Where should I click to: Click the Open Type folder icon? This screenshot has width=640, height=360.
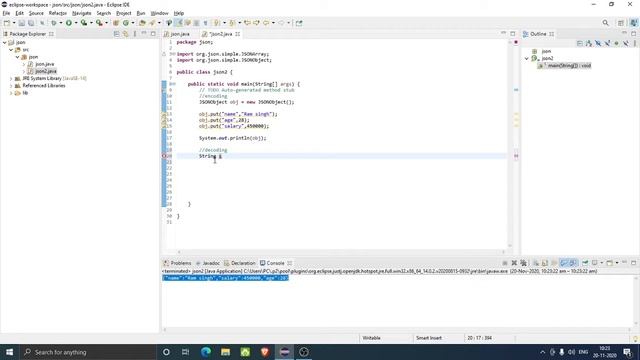(x=142, y=23)
